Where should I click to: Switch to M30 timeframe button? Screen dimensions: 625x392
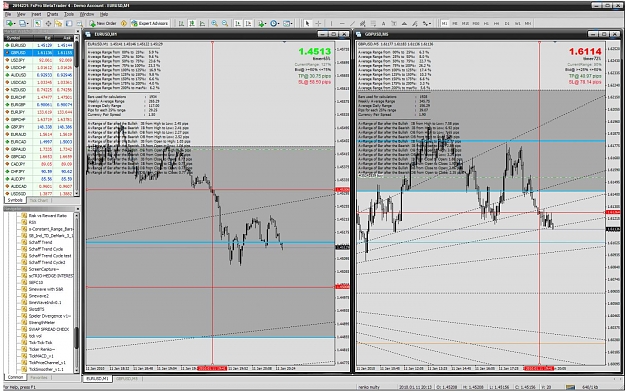(x=476, y=24)
